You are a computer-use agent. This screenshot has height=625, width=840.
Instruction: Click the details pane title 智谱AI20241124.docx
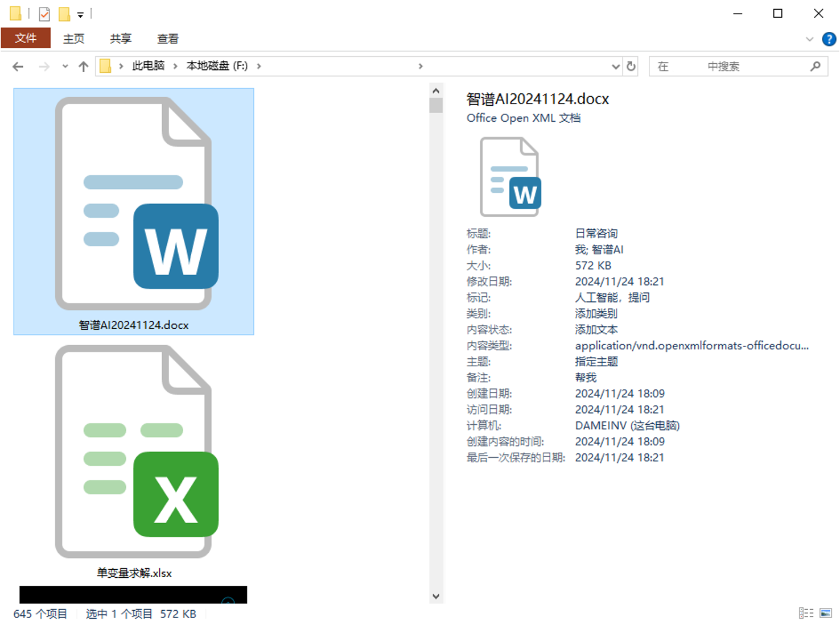click(x=538, y=99)
